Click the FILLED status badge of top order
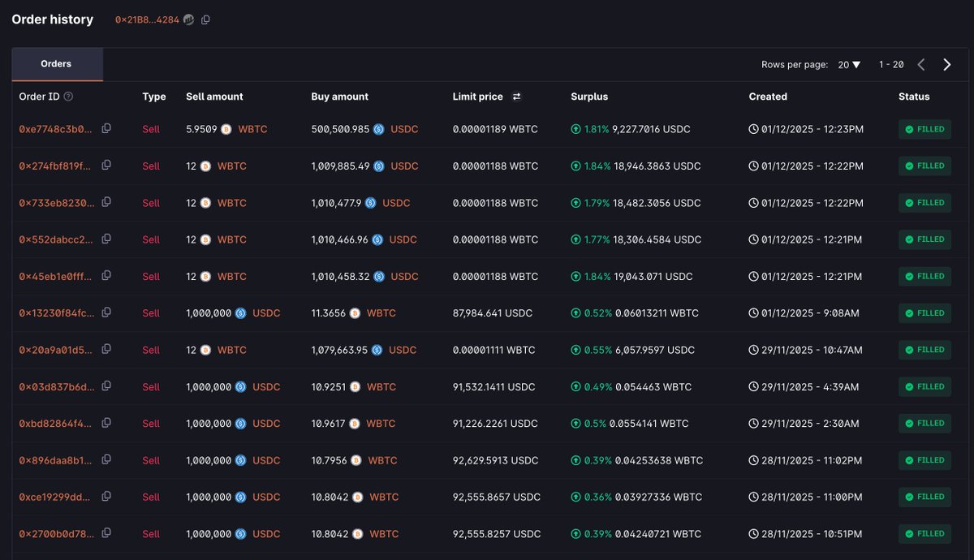The height and width of the screenshot is (560, 974). pyautogui.click(x=924, y=129)
